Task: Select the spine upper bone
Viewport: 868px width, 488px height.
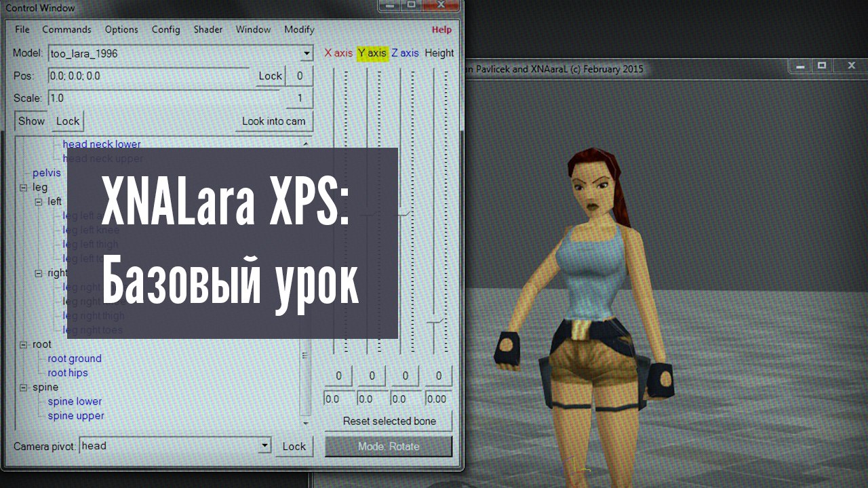Action: point(76,415)
